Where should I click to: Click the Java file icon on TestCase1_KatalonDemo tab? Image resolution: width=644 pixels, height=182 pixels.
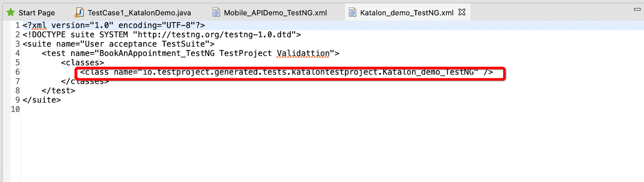click(x=79, y=13)
